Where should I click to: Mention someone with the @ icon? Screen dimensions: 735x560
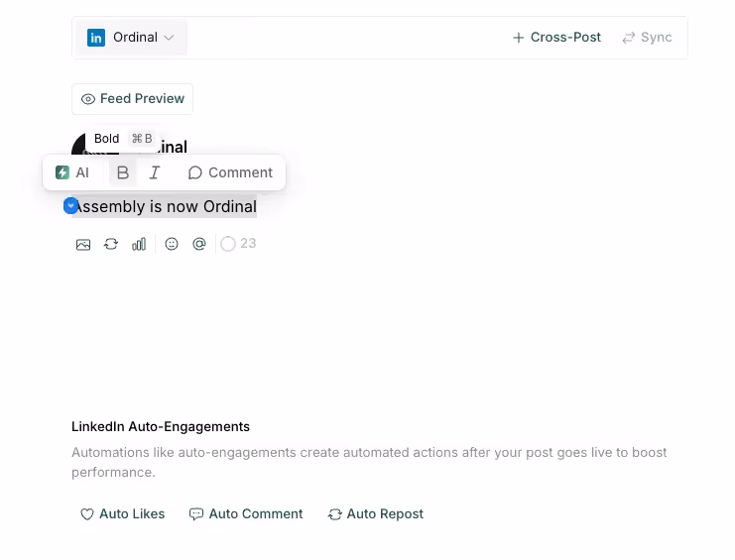[x=199, y=244]
